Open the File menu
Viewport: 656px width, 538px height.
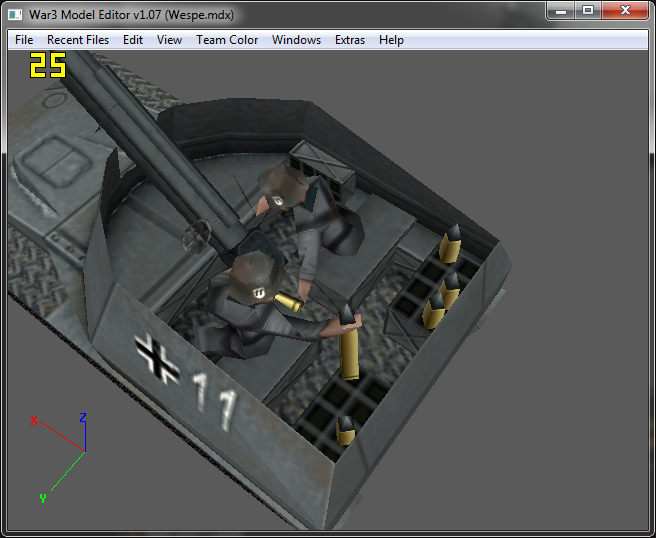24,40
